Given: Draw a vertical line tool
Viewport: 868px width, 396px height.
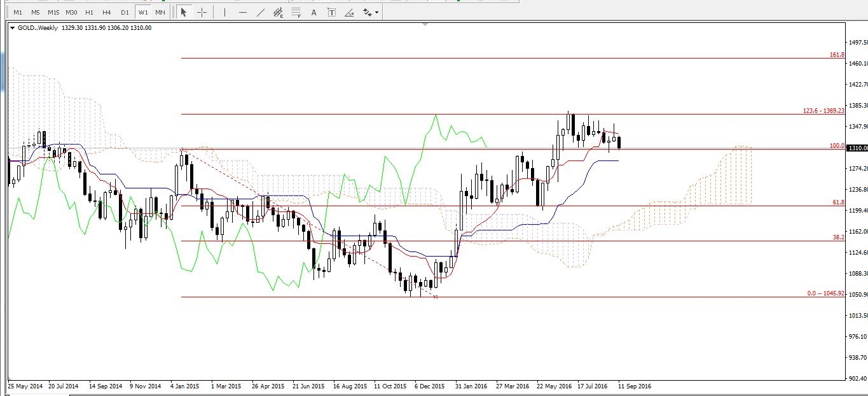Looking at the screenshot, I should pyautogui.click(x=224, y=12).
